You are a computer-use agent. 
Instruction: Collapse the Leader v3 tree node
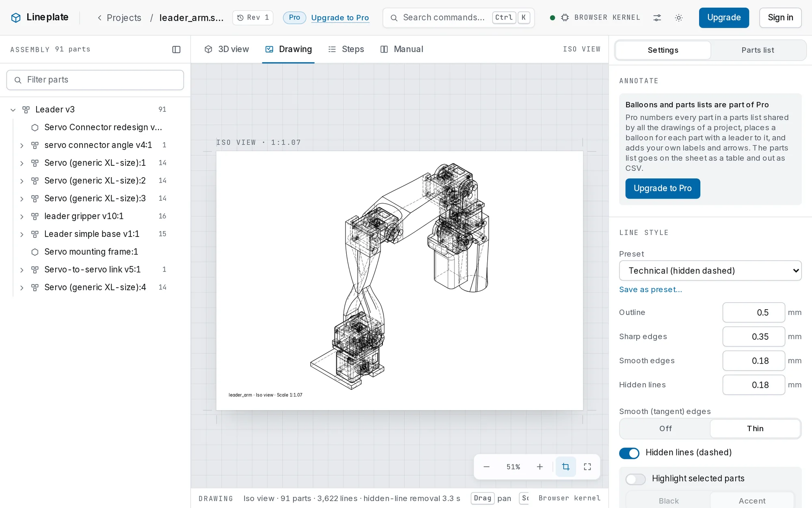tap(13, 110)
